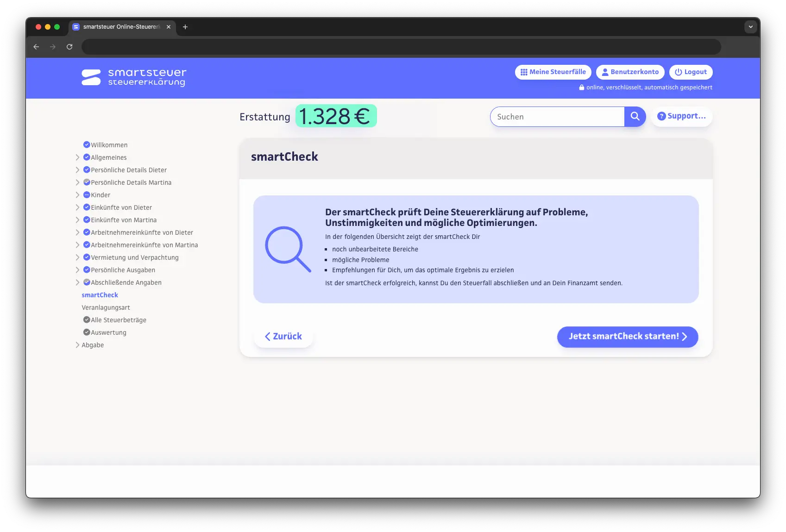Expand the Abgabe section
Viewport: 786px width, 532px height.
tap(77, 345)
